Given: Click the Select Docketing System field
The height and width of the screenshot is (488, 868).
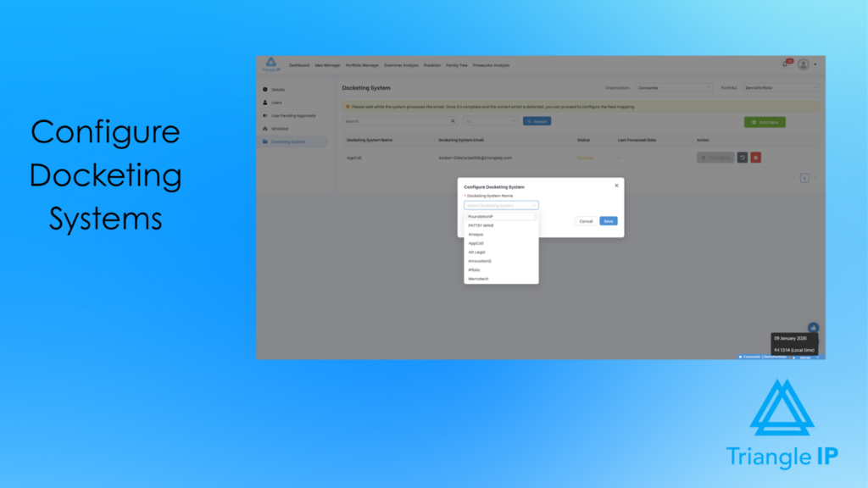Looking at the screenshot, I should 500,205.
